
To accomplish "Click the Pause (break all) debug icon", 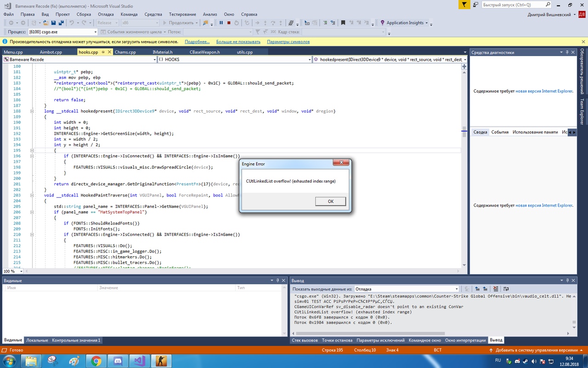I will pyautogui.click(x=221, y=23).
